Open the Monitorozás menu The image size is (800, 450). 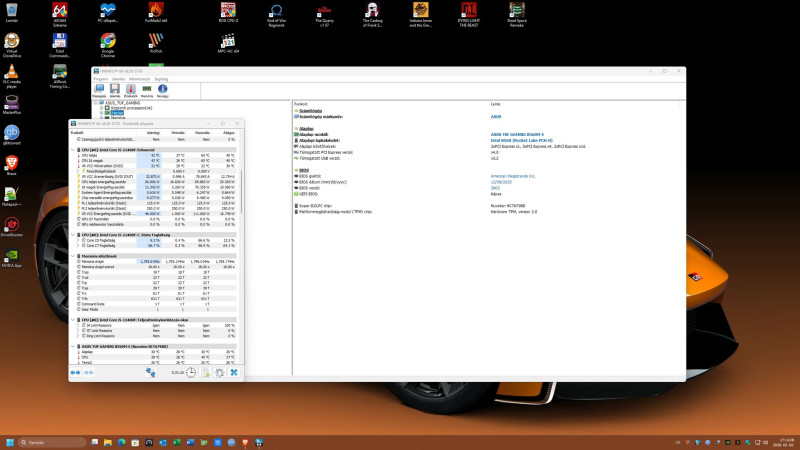click(141, 78)
